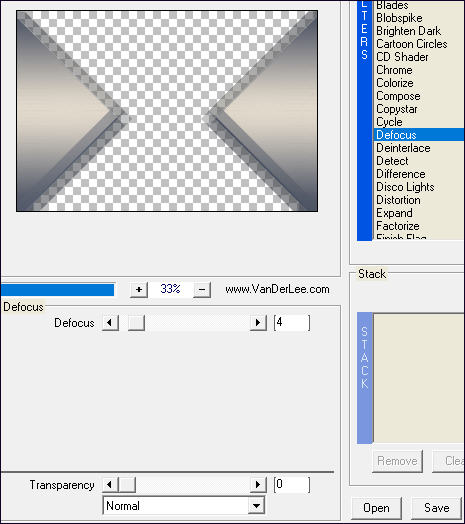This screenshot has width=465, height=524.
Task: Zoom out with the minus button
Action: 202,289
